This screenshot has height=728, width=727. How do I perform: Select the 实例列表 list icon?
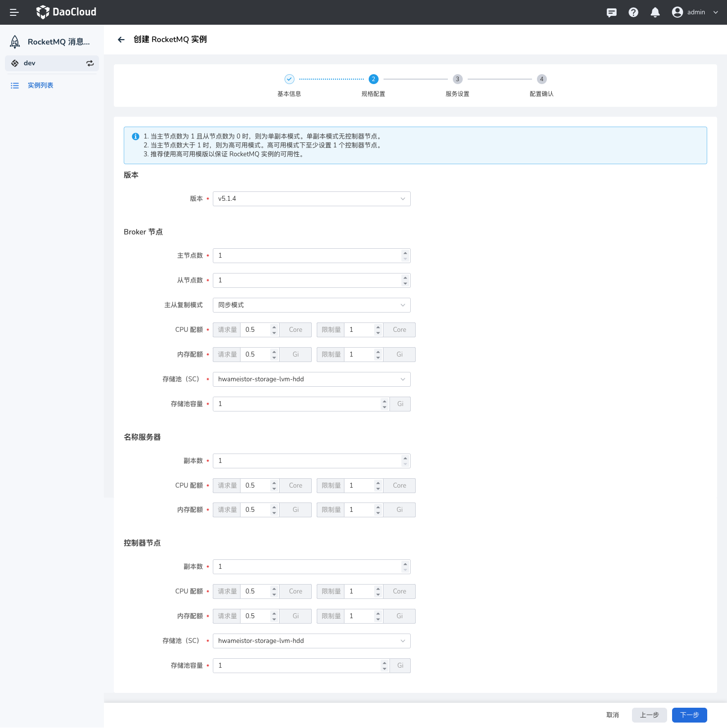tap(15, 85)
